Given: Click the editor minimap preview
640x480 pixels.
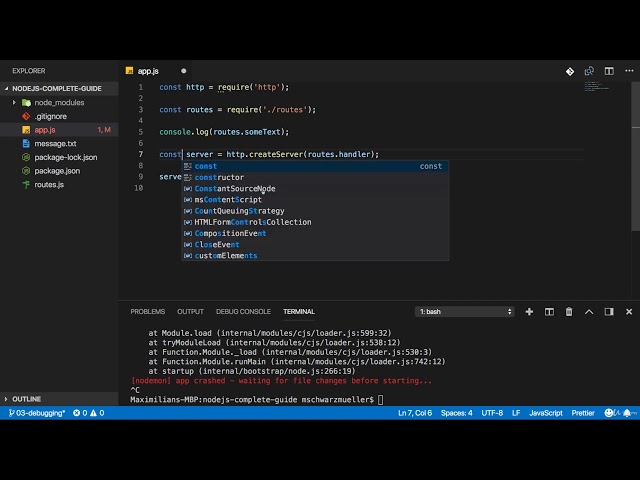Looking at the screenshot, I should tap(597, 87).
